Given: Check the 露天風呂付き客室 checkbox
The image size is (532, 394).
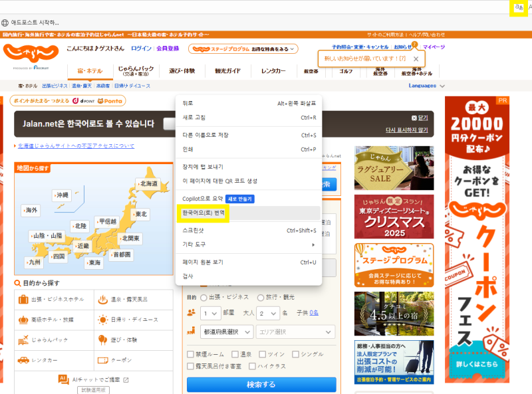Looking at the screenshot, I should (191, 366).
